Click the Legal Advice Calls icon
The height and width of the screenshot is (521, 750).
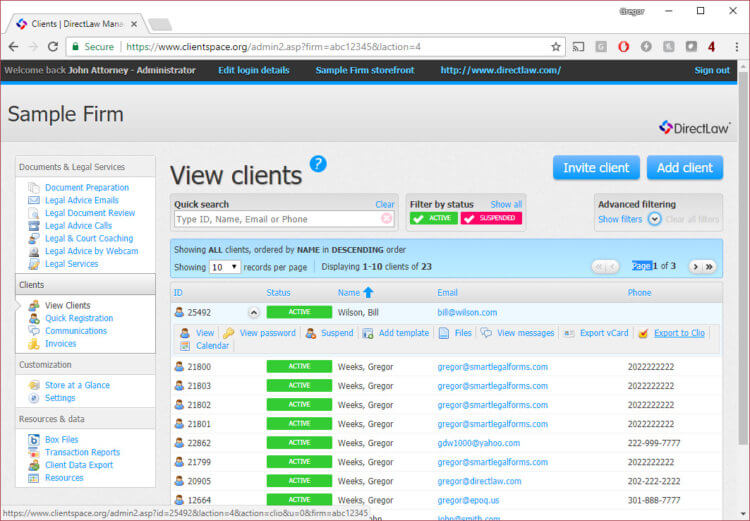(33, 226)
